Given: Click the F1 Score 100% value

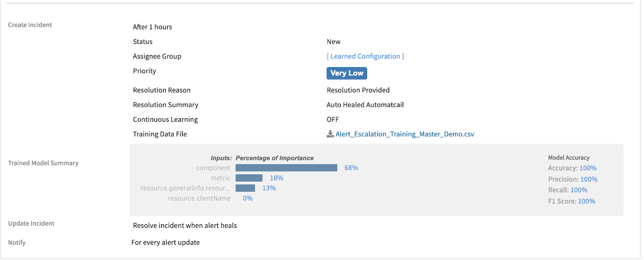Looking at the screenshot, I should pos(586,201).
